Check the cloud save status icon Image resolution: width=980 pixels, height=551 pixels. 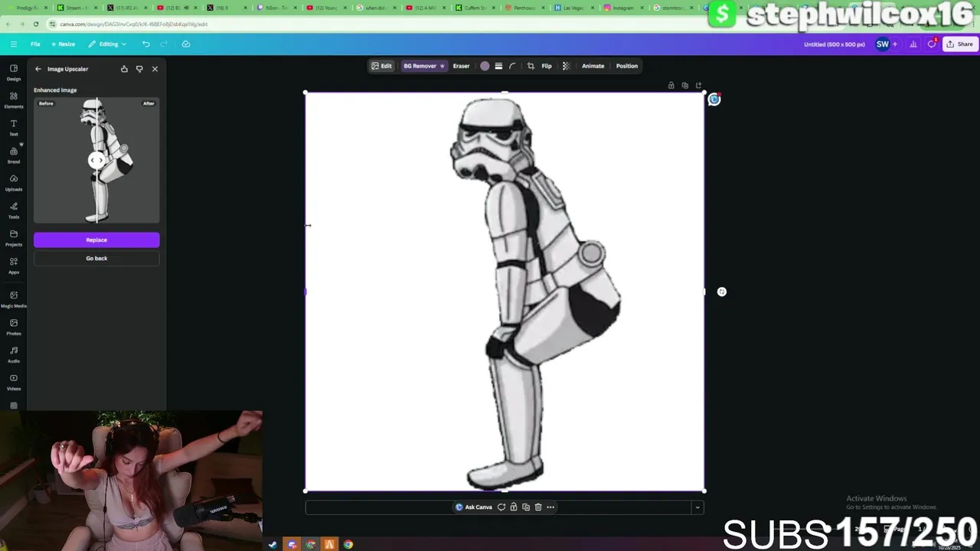coord(186,44)
